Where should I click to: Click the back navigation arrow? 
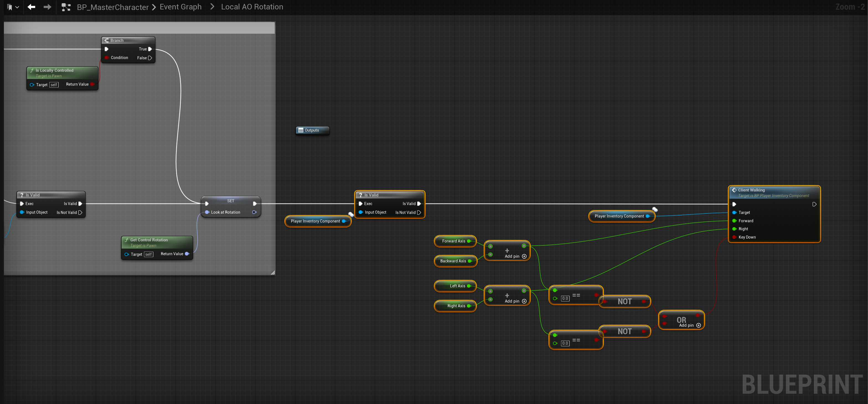31,7
